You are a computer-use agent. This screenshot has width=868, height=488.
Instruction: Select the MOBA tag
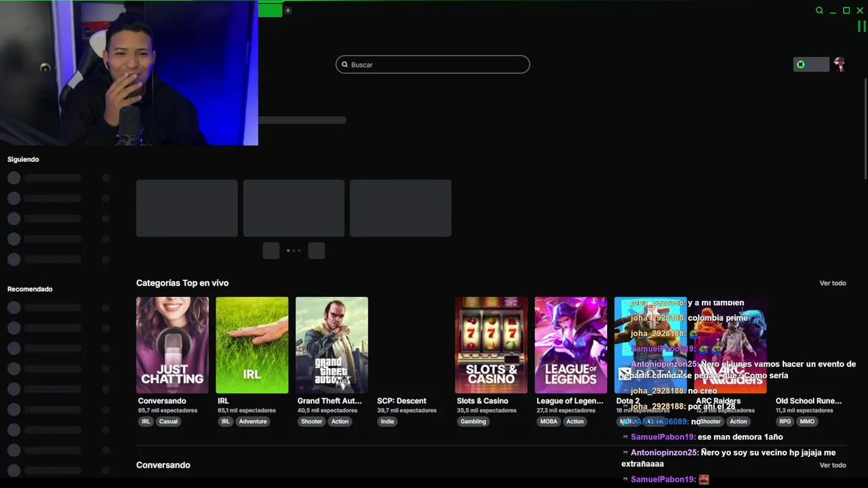click(549, 422)
